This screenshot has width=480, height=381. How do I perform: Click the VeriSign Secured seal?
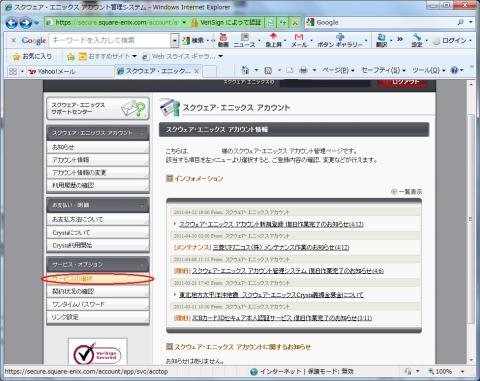(x=98, y=352)
